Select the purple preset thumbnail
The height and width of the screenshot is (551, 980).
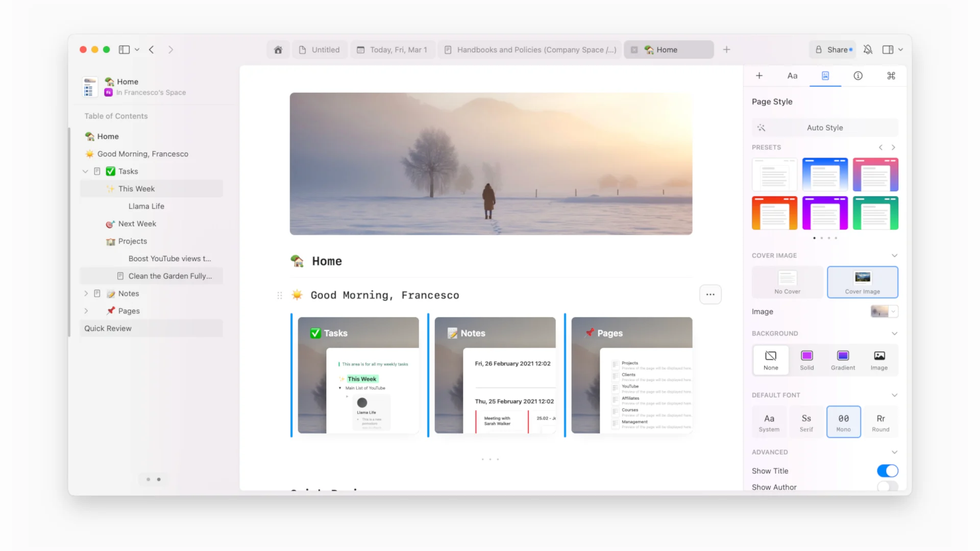click(x=824, y=213)
